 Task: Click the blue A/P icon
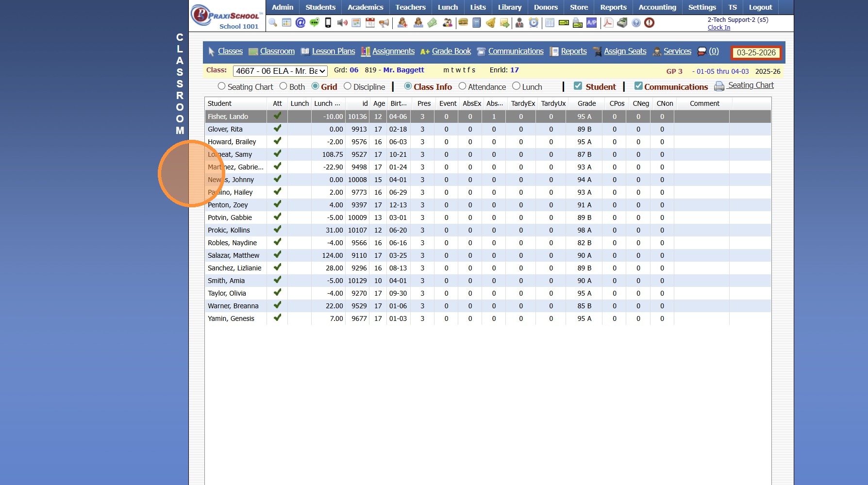591,23
